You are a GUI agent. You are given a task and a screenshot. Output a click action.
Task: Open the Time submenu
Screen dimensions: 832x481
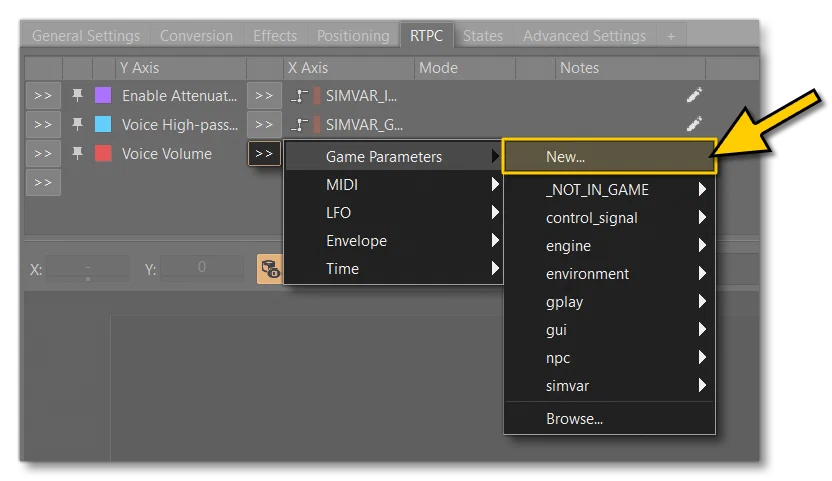394,269
